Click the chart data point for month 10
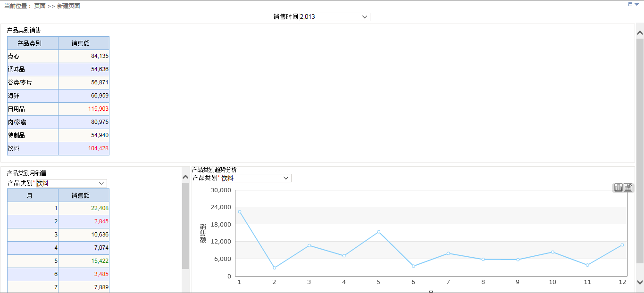The height and width of the screenshot is (293, 644). click(552, 252)
